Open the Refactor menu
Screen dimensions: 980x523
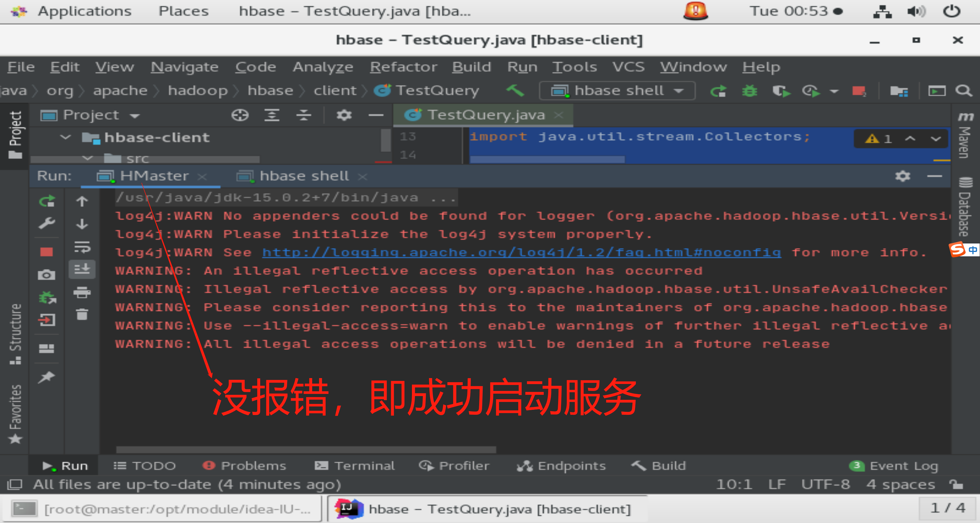click(x=403, y=67)
